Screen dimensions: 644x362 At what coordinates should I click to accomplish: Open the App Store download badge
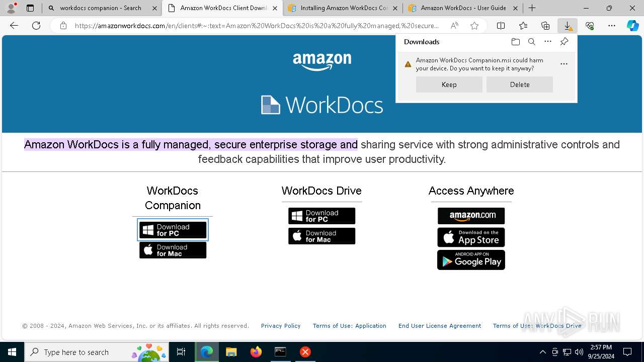(471, 237)
